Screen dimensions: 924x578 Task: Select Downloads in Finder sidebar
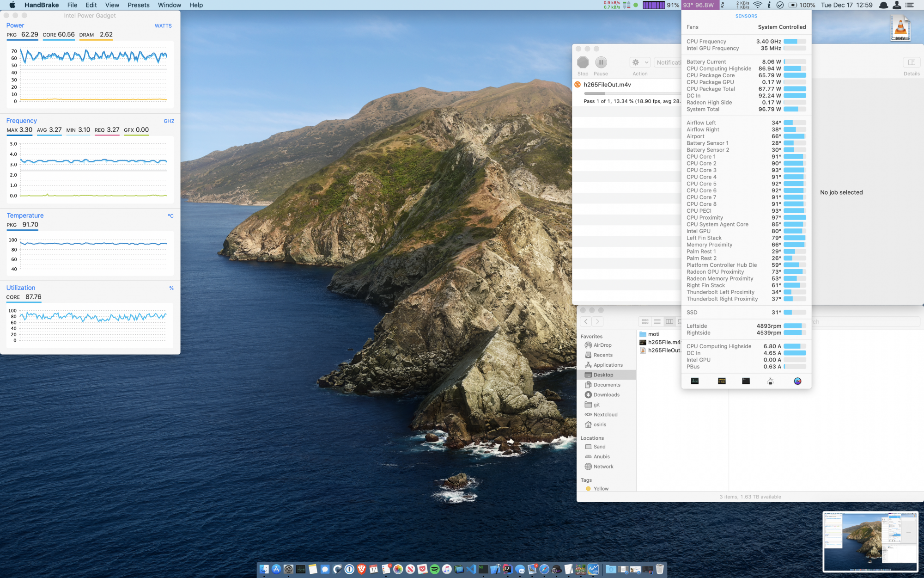click(x=606, y=395)
